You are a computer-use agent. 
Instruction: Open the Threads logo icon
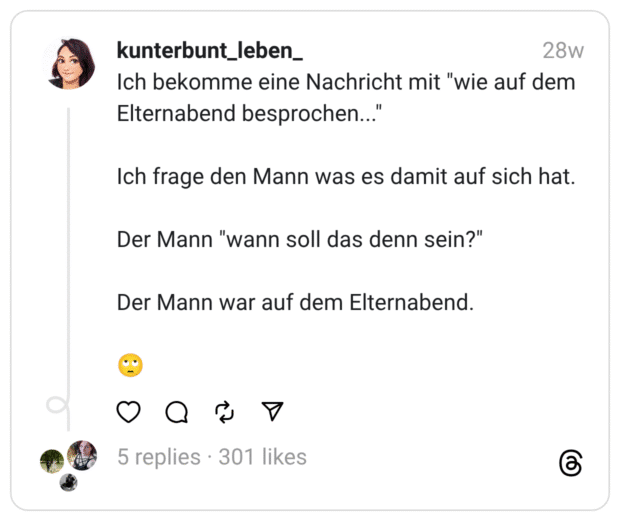pyautogui.click(x=570, y=463)
